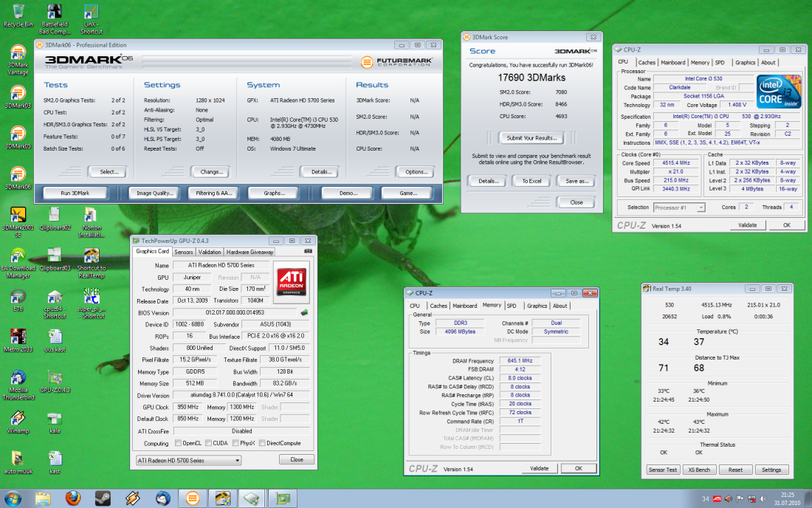Open GPU-Z 0.4.3 desktop icon
Screen dimensions: 812x508
click(x=55, y=382)
